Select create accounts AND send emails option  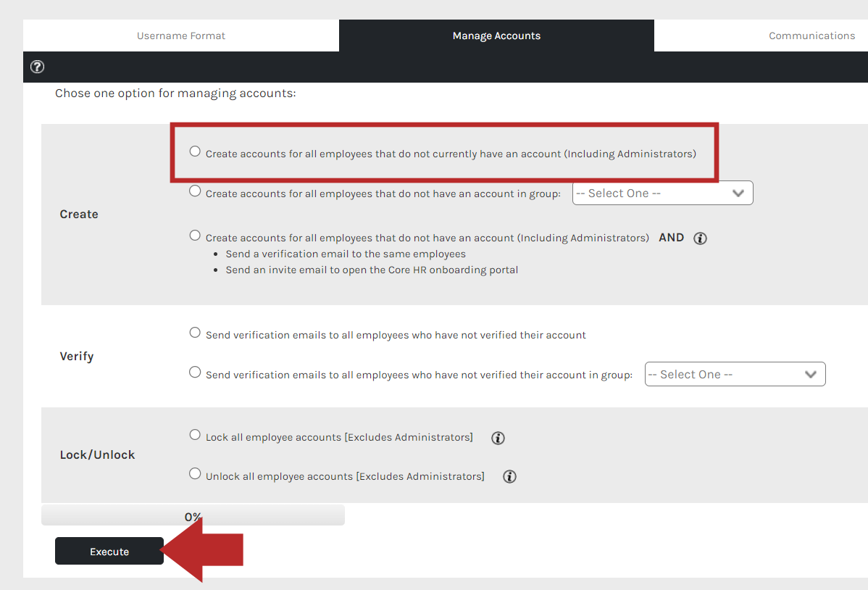pos(195,236)
